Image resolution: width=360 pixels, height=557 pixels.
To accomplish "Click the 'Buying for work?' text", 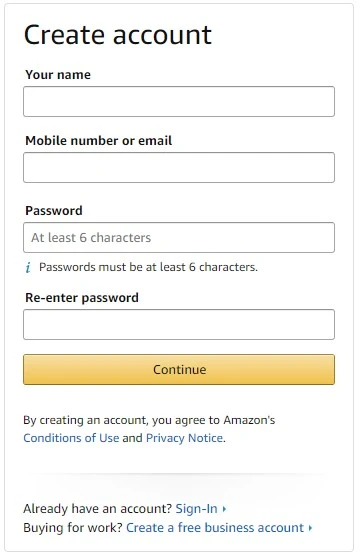I will pos(73,528).
